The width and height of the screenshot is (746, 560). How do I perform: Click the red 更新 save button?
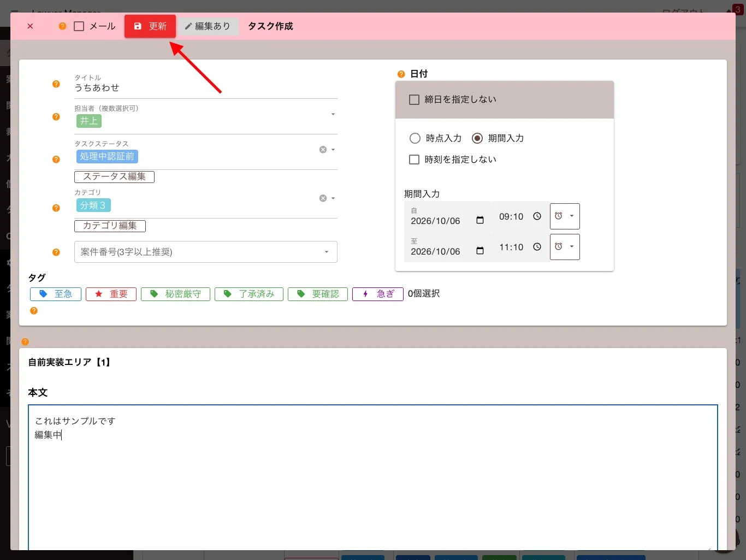(x=150, y=26)
